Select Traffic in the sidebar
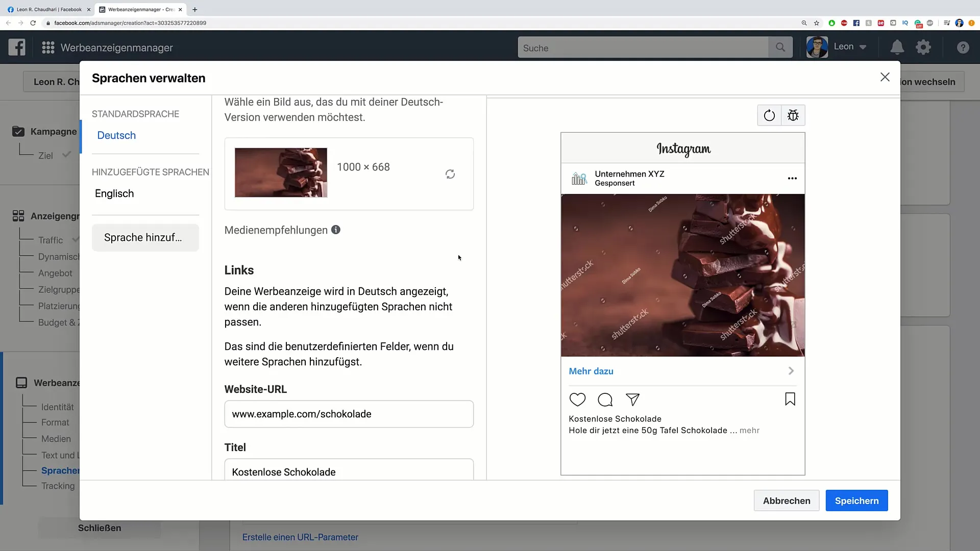This screenshot has height=551, width=980. pos(51,240)
